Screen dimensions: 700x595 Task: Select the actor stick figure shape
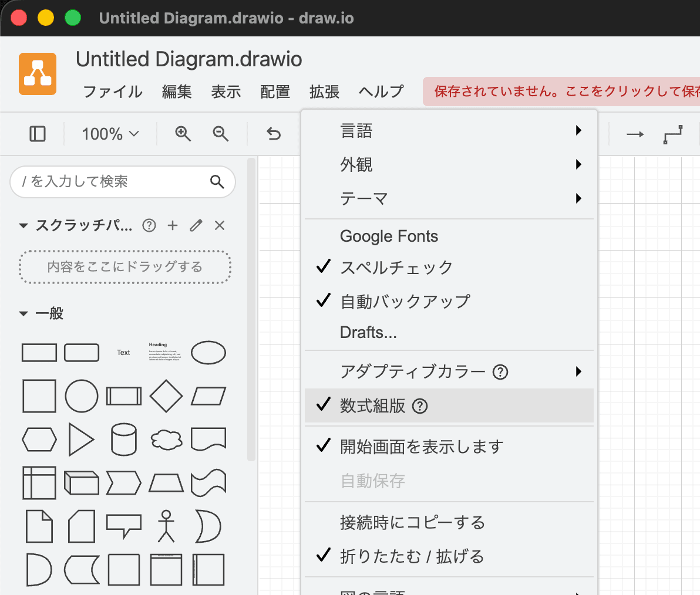click(x=166, y=526)
